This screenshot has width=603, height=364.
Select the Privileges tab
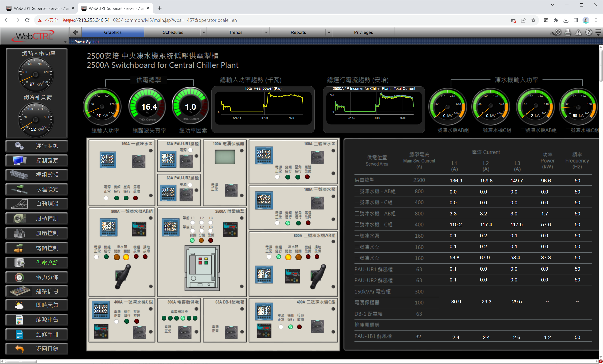coord(363,32)
